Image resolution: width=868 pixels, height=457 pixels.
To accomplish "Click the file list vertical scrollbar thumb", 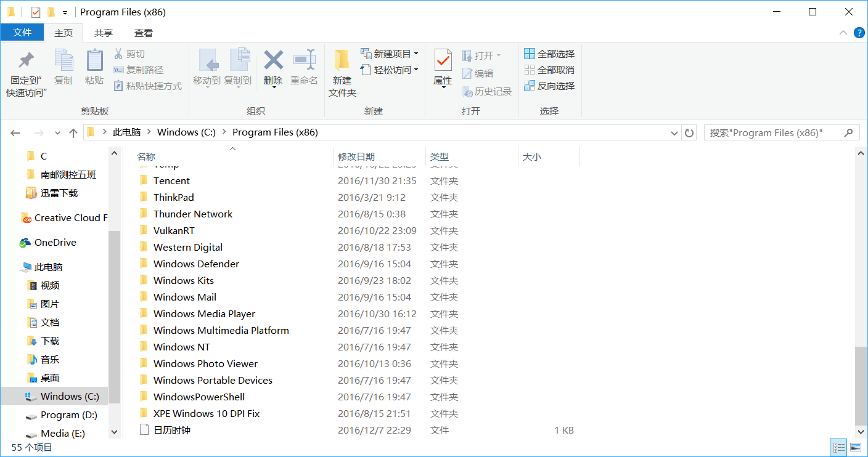I will point(861,386).
